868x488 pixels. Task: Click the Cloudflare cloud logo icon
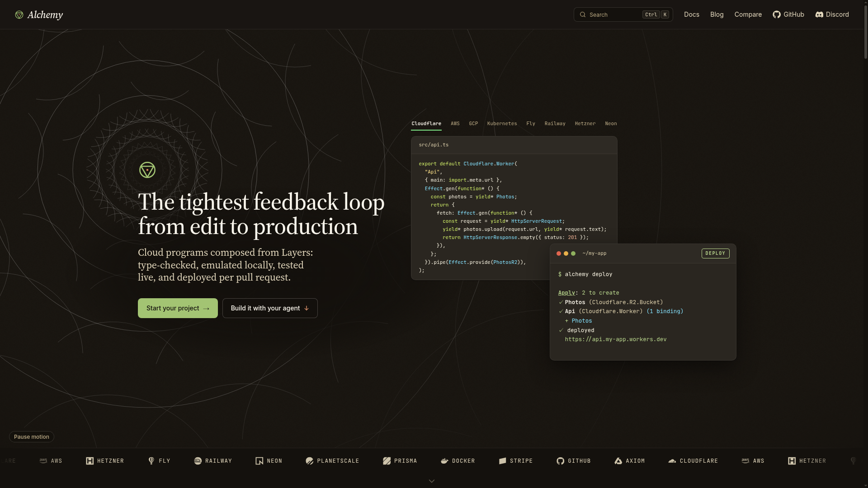pyautogui.click(x=672, y=461)
